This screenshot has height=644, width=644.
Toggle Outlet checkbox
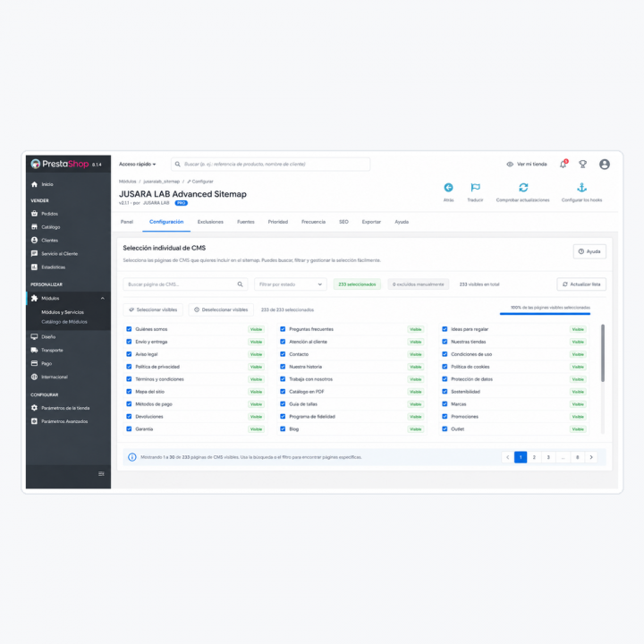[x=445, y=428]
